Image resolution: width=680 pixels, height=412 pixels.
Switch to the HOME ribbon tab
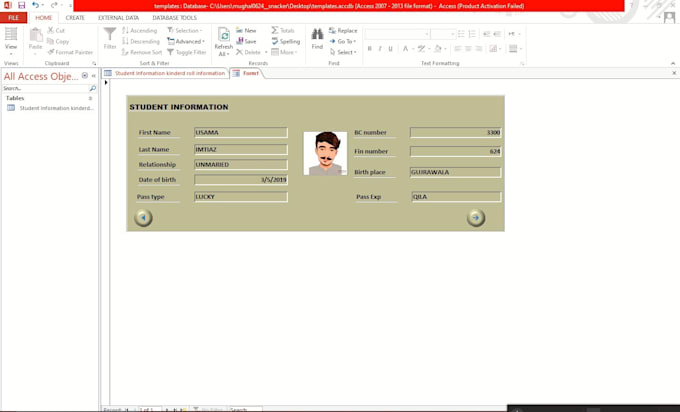[43, 18]
